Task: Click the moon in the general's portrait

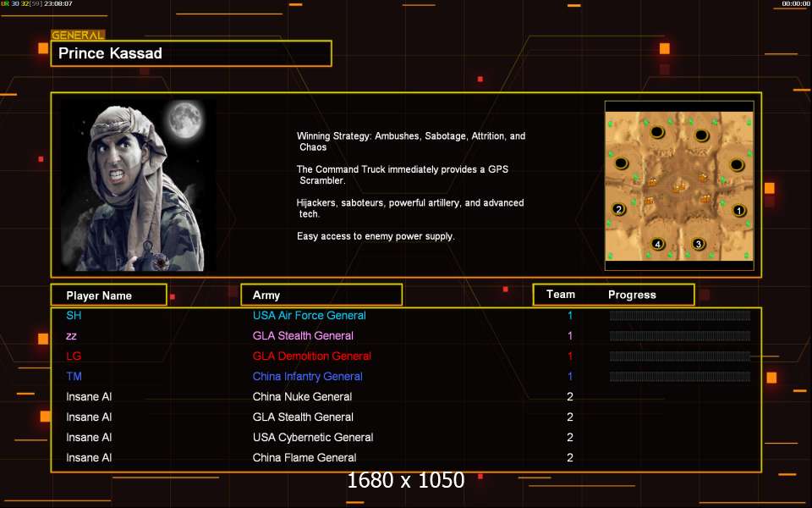Action: pyautogui.click(x=185, y=119)
